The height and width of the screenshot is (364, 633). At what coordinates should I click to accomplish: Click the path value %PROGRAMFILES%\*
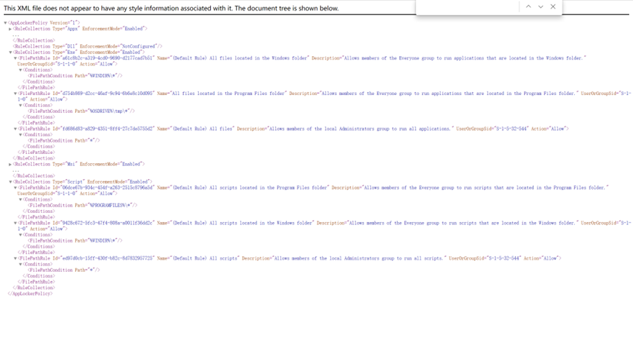click(112, 205)
